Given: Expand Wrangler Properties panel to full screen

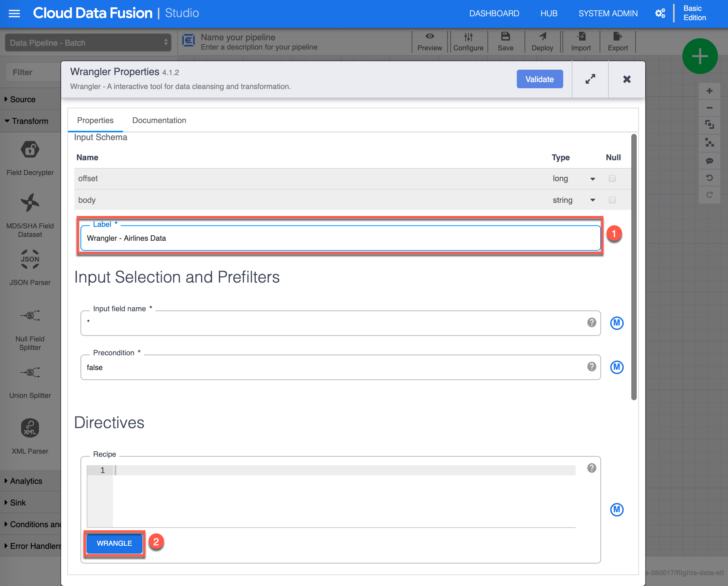Looking at the screenshot, I should click(x=590, y=79).
